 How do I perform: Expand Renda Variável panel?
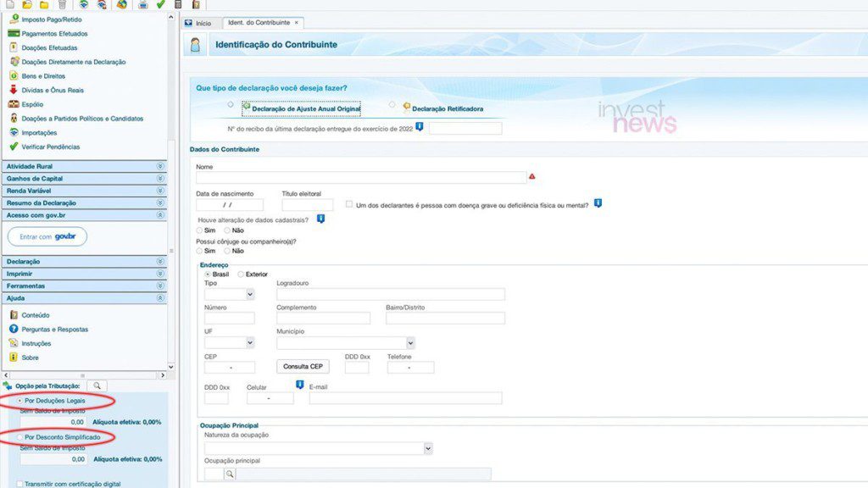(160, 191)
